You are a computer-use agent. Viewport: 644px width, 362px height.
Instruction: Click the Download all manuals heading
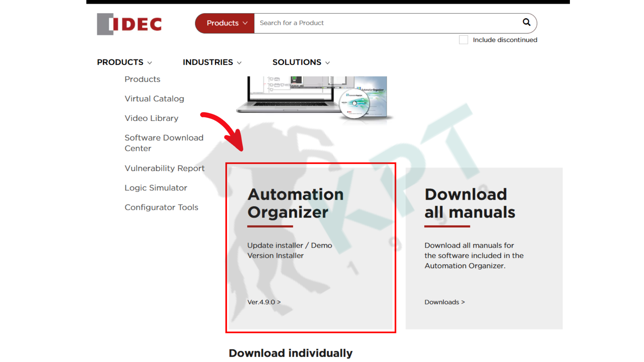tap(470, 203)
